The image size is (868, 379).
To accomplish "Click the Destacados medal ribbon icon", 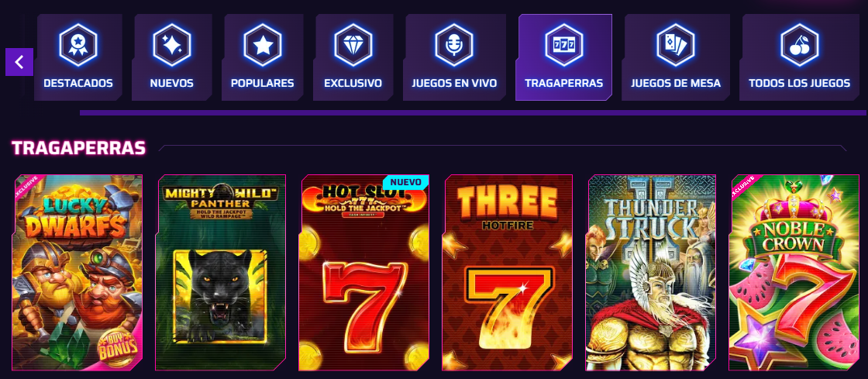I will (78, 46).
